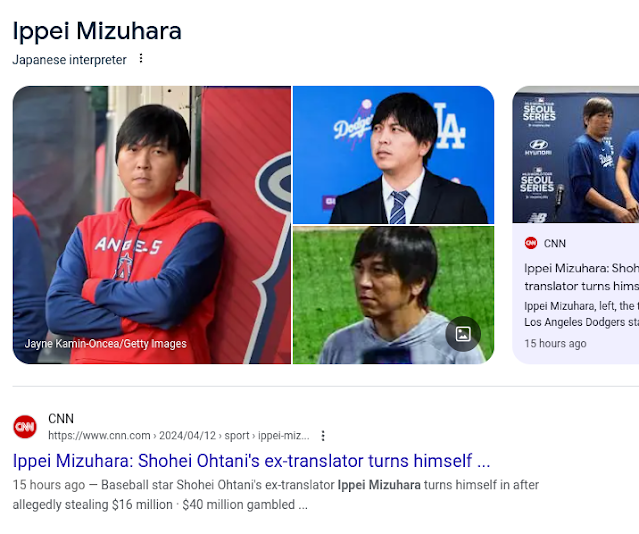Click small CNN logo in news card
The width and height of the screenshot is (639, 534).
531,243
